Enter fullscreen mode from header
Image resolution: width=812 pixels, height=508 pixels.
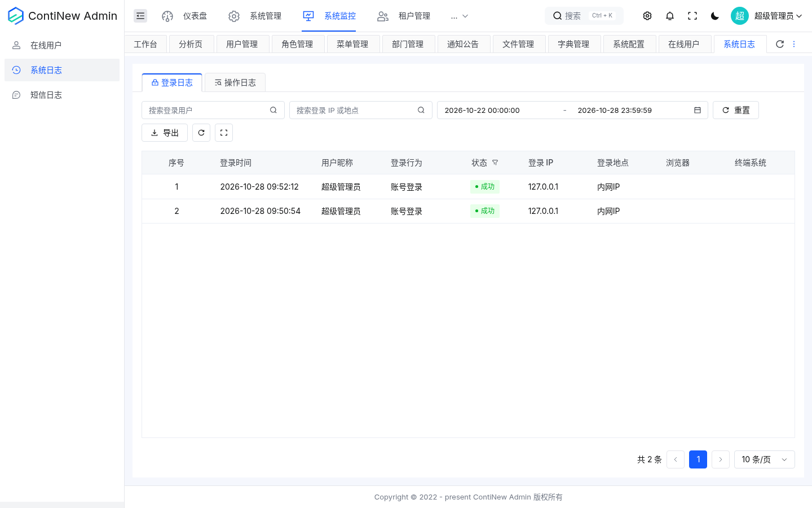point(692,16)
